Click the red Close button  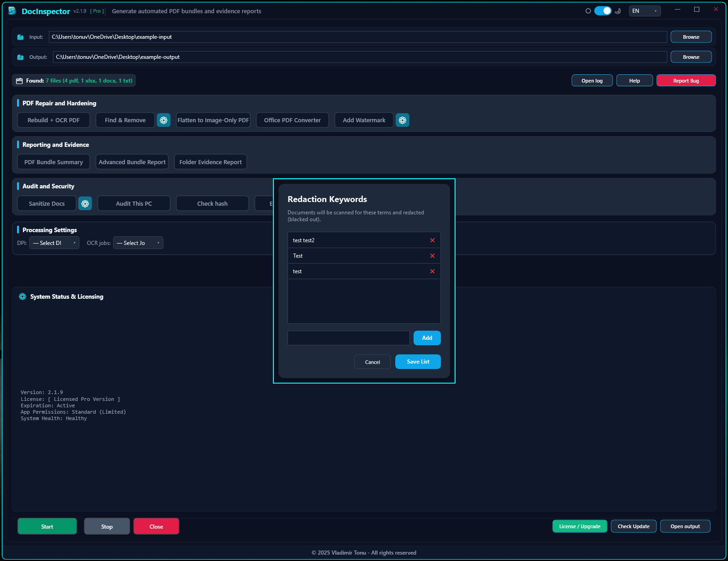click(x=156, y=526)
